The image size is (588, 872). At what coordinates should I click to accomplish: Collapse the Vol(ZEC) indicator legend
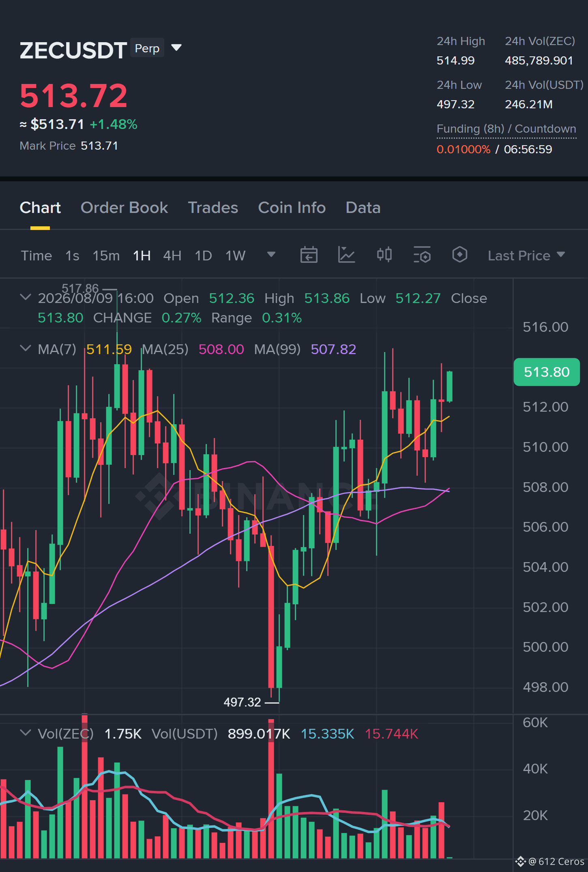pyautogui.click(x=25, y=733)
